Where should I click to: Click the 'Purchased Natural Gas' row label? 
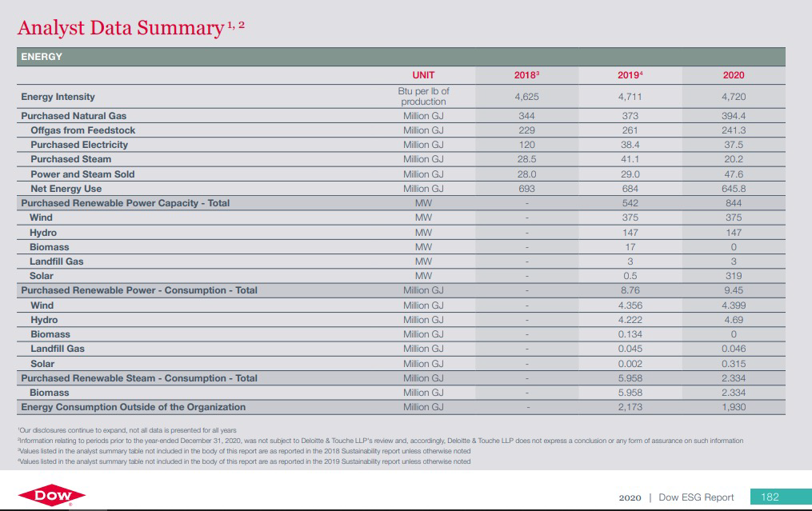tap(74, 116)
